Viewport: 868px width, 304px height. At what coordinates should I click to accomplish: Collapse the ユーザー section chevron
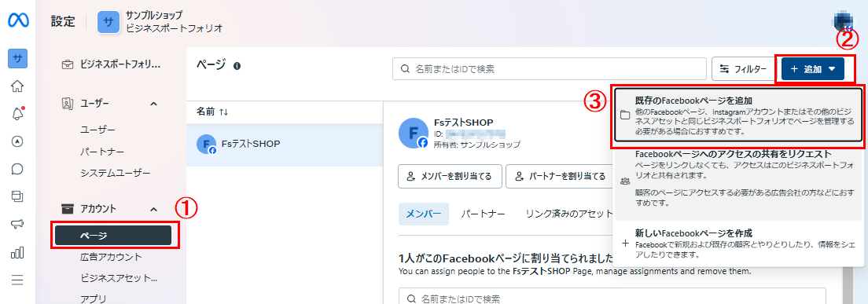[154, 104]
